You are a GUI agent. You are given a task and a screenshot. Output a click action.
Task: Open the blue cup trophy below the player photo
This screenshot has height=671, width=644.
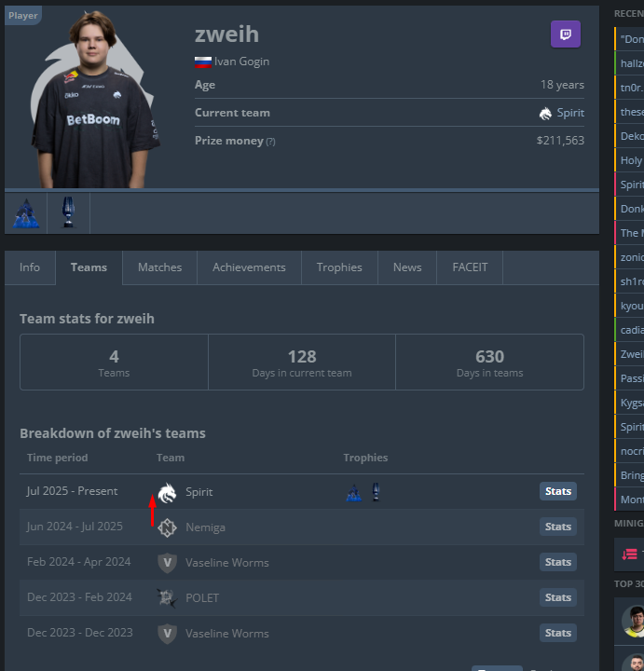pos(68,212)
